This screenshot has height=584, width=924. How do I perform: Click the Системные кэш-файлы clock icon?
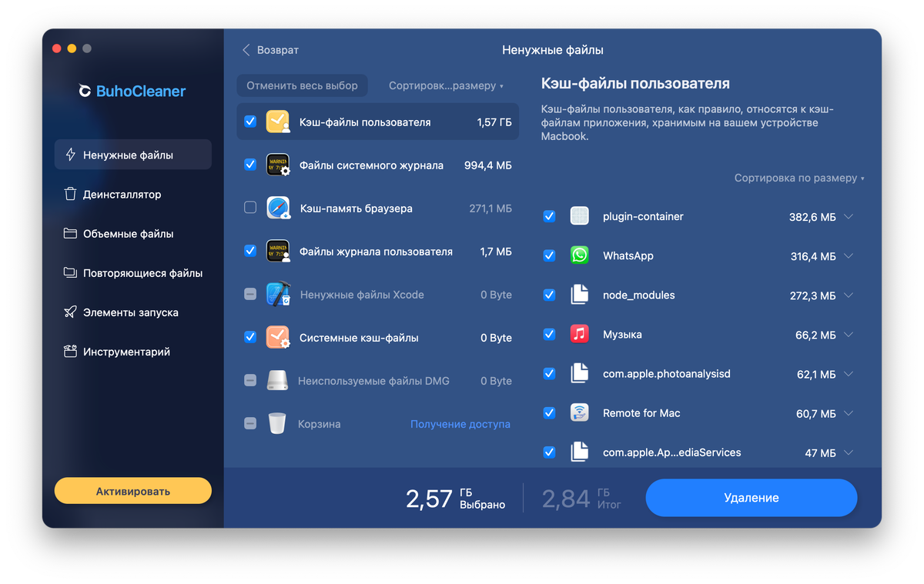point(278,338)
